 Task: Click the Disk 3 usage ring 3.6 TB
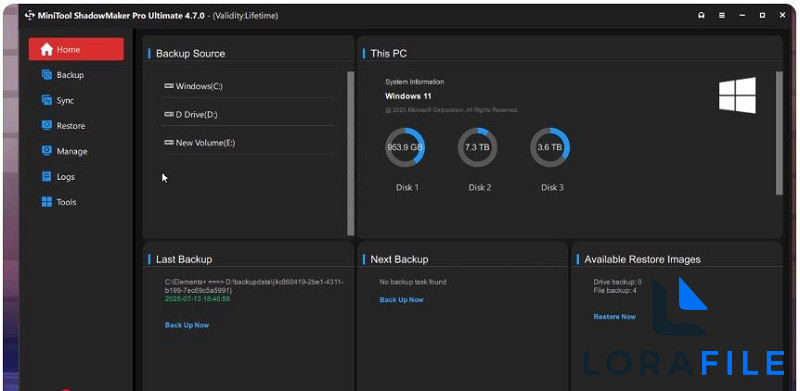coord(550,148)
